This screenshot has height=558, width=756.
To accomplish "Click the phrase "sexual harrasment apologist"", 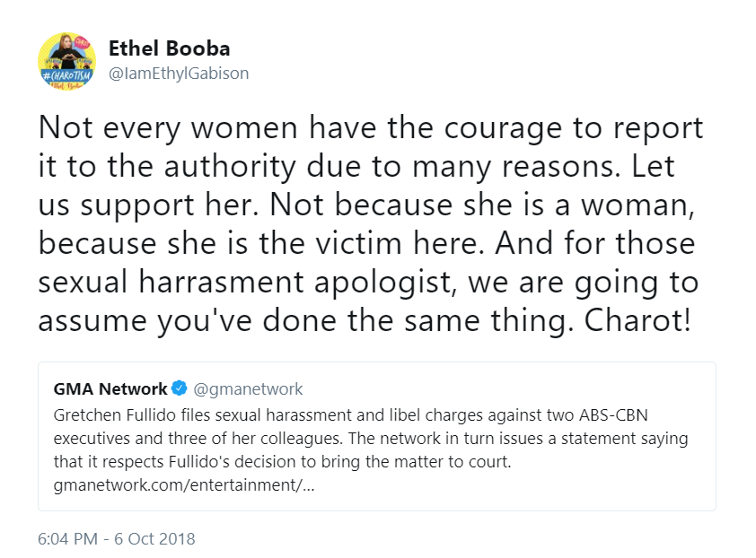I will coord(247,282).
